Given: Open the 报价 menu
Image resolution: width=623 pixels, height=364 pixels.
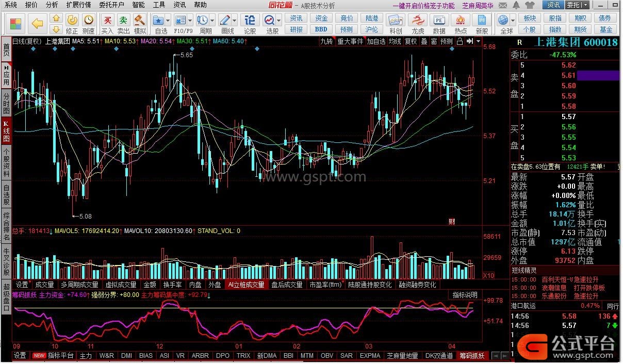Looking at the screenshot, I should 31,5.
